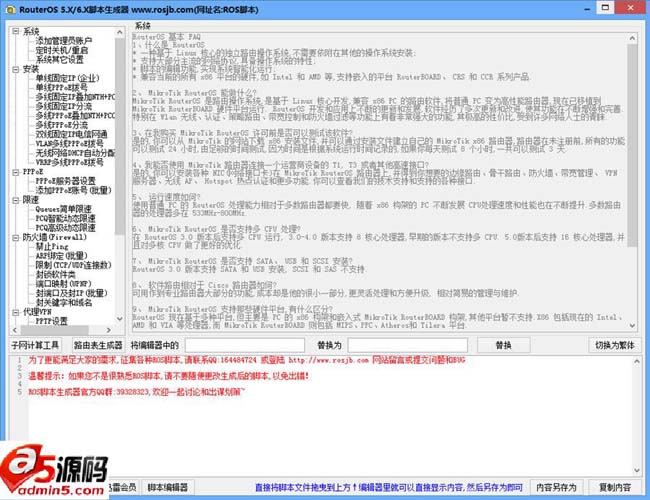Click the application icon in the title bar
The width and height of the screenshot is (650, 500).
click(x=10, y=10)
